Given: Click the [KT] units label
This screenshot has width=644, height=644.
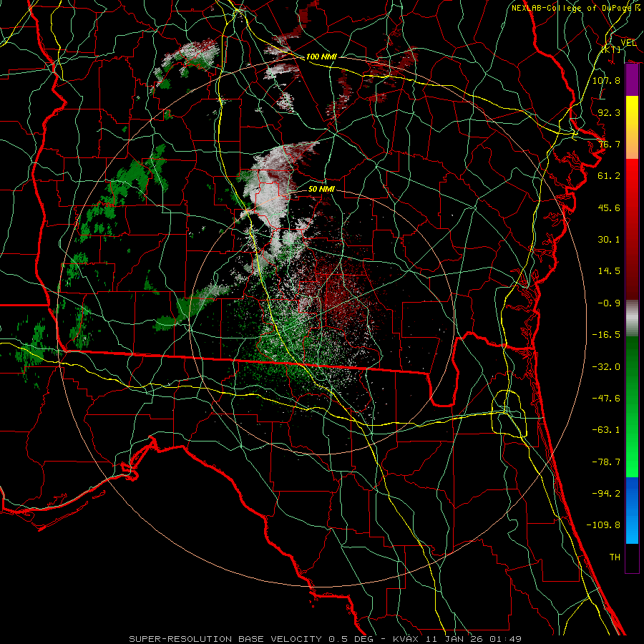Looking at the screenshot, I should pos(611,49).
